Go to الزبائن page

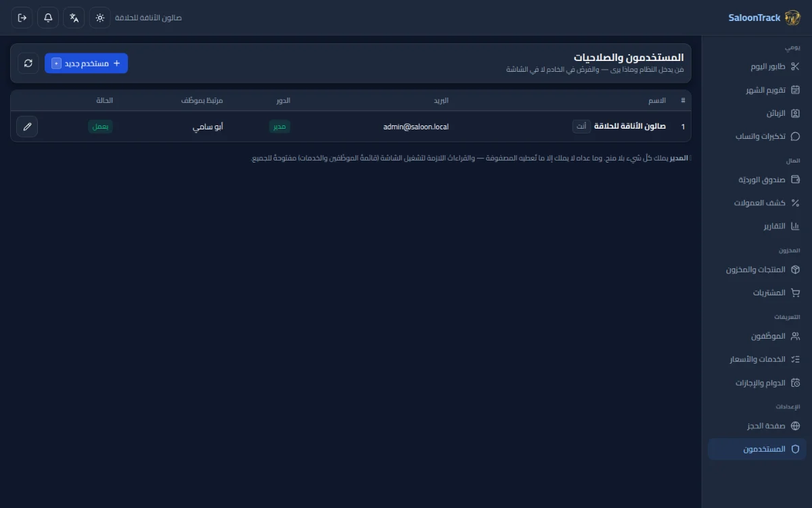pyautogui.click(x=757, y=113)
